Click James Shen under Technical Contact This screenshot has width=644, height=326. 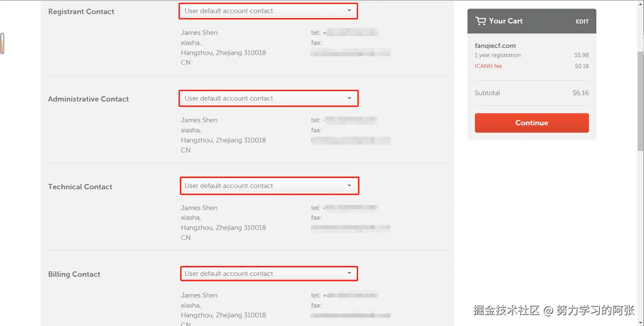tap(199, 208)
